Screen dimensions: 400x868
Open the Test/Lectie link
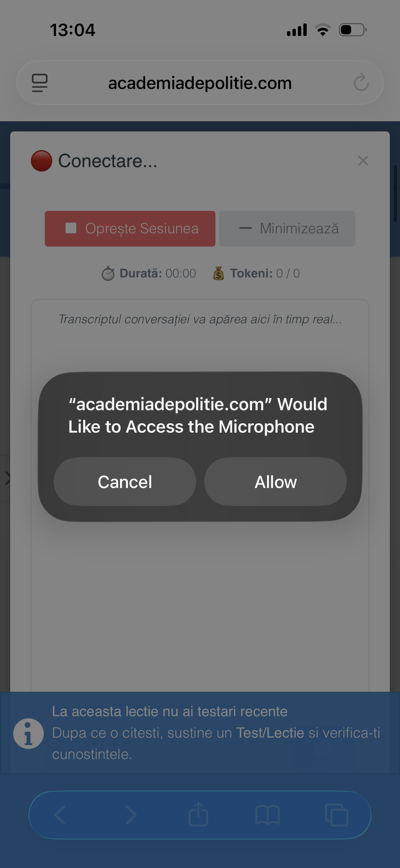coord(270,733)
